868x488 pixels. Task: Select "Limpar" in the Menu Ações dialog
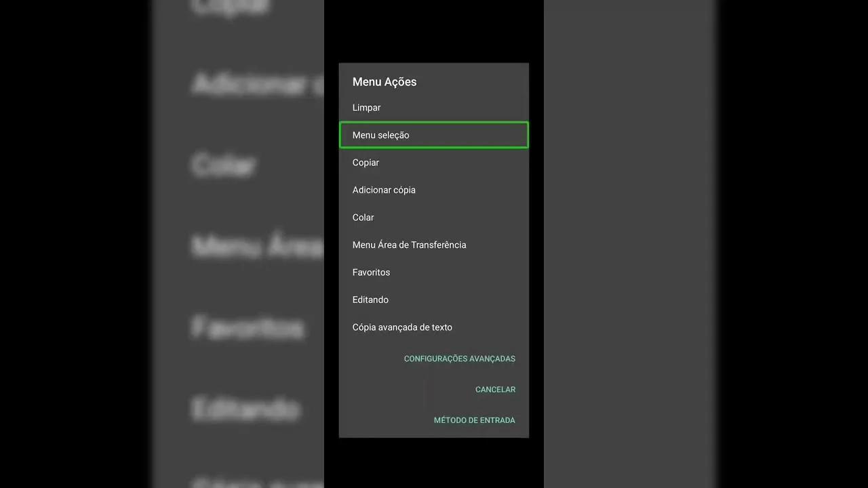coord(366,107)
